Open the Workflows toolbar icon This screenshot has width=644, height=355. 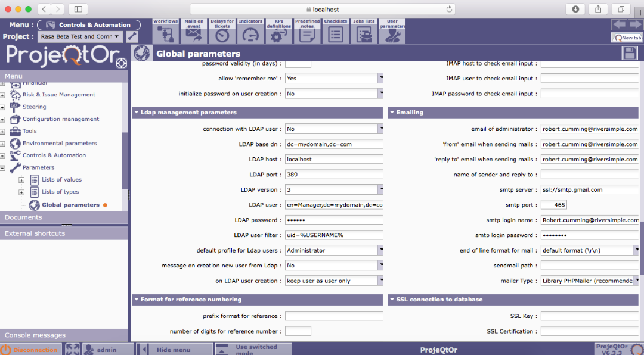click(165, 32)
